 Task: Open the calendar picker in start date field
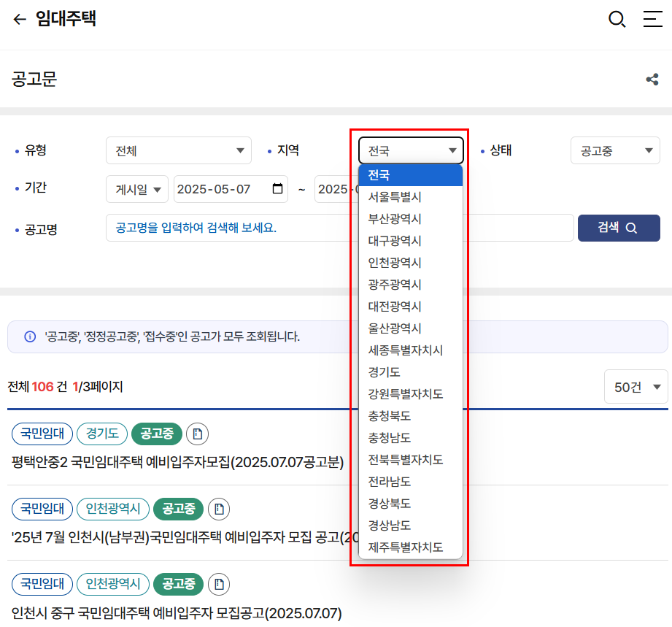coord(278,189)
